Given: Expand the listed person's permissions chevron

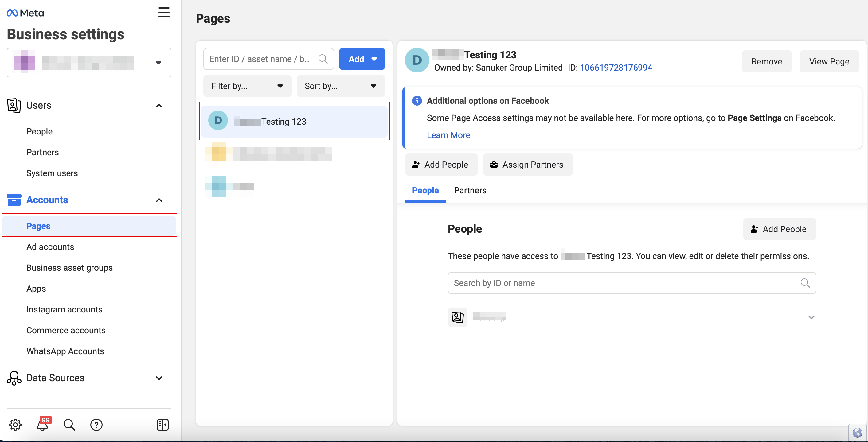Looking at the screenshot, I should coord(811,317).
